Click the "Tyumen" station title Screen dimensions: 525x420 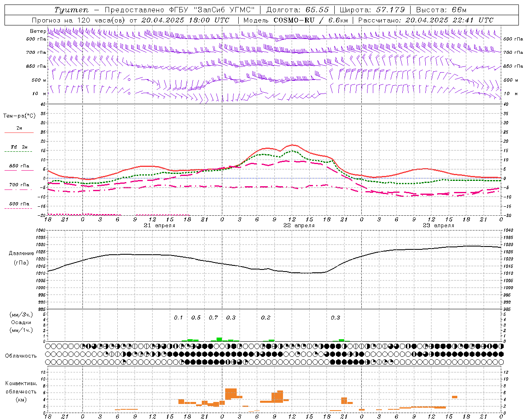tap(71, 10)
